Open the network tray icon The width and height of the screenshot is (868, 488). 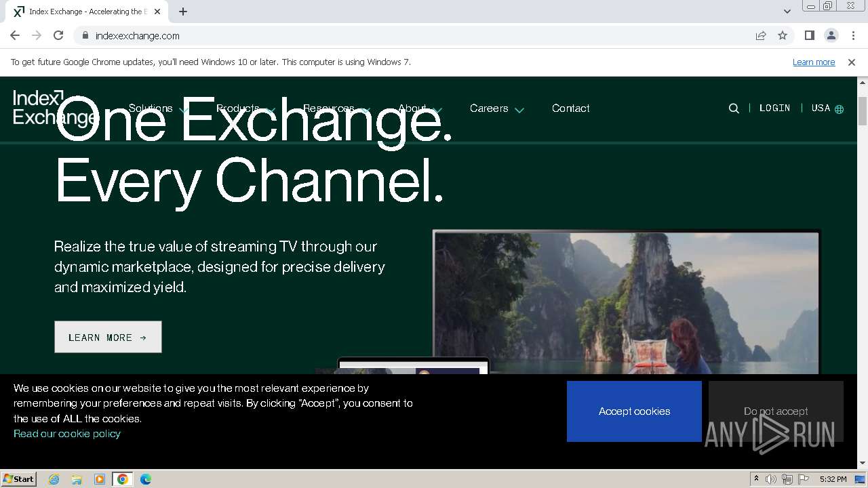coord(787,479)
